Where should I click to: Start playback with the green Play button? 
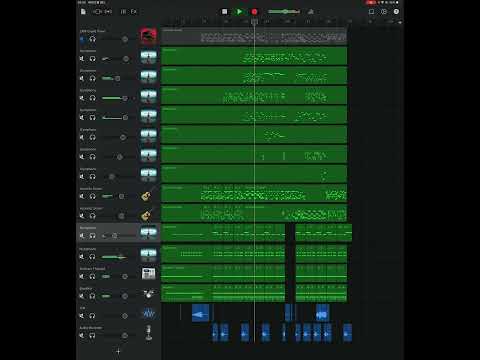[x=239, y=12]
